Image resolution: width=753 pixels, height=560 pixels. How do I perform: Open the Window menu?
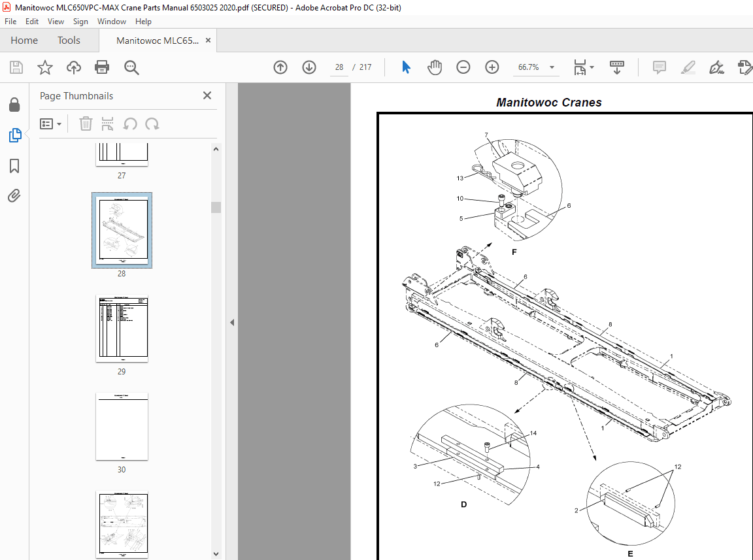click(112, 21)
